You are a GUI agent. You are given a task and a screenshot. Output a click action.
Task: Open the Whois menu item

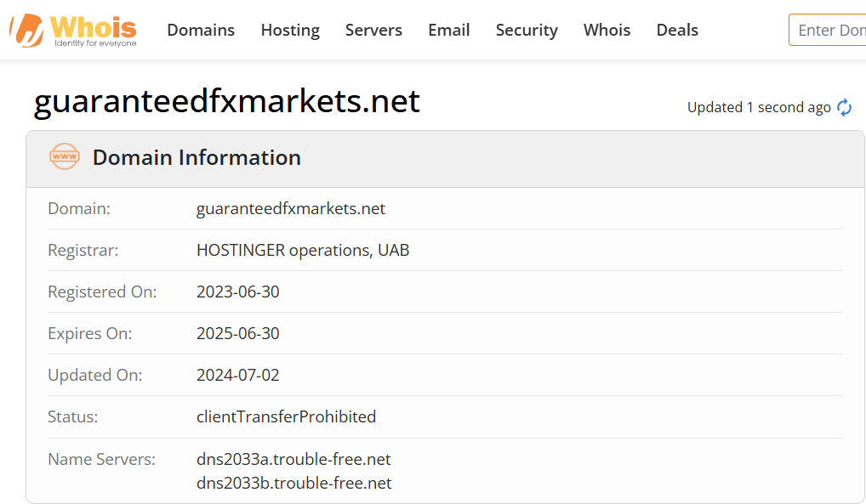(x=607, y=30)
